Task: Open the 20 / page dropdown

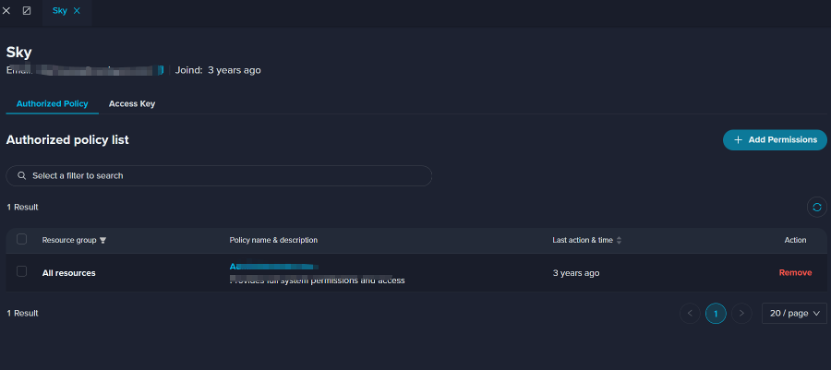Action: pyautogui.click(x=794, y=313)
